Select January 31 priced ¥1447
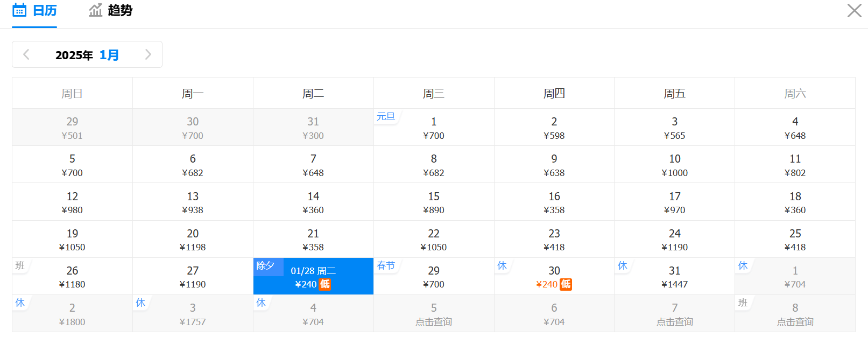868x337 pixels. (x=675, y=276)
